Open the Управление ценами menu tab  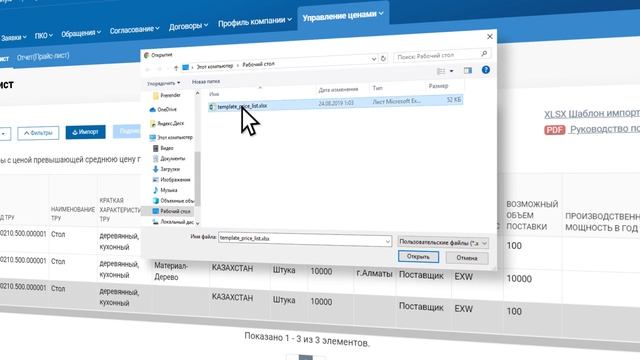click(x=343, y=16)
